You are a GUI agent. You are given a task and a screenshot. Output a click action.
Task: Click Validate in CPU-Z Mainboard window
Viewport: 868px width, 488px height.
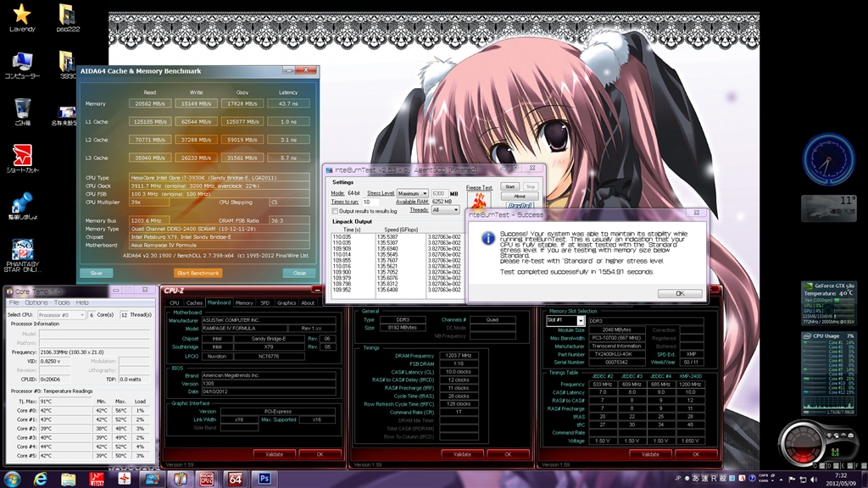(x=274, y=454)
